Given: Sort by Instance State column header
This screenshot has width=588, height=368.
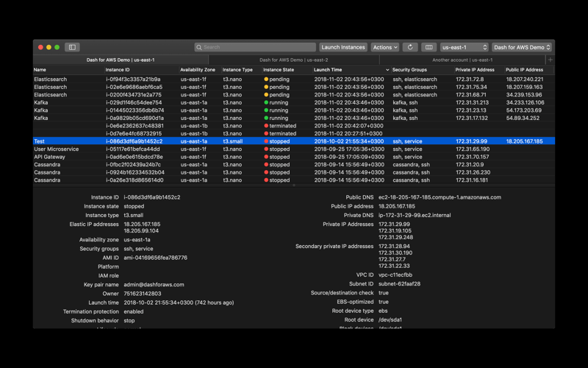Looking at the screenshot, I should tap(279, 70).
